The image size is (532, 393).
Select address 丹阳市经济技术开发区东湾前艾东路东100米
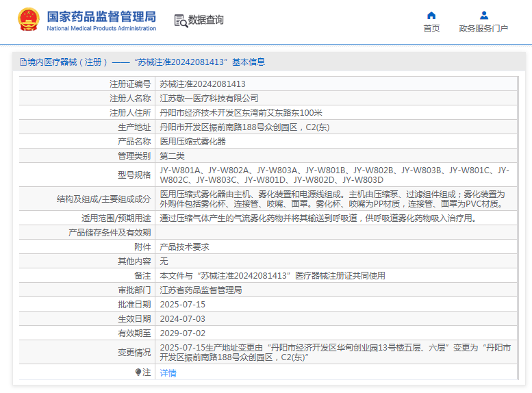coord(241,113)
